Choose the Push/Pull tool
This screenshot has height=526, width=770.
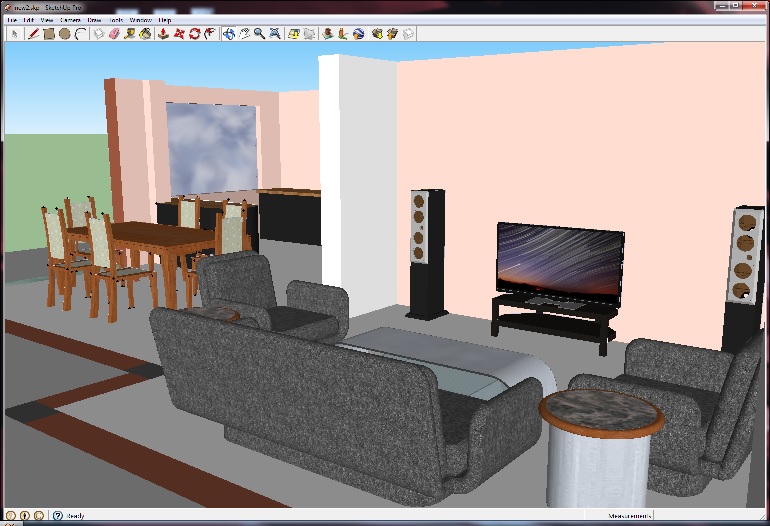pyautogui.click(x=162, y=34)
